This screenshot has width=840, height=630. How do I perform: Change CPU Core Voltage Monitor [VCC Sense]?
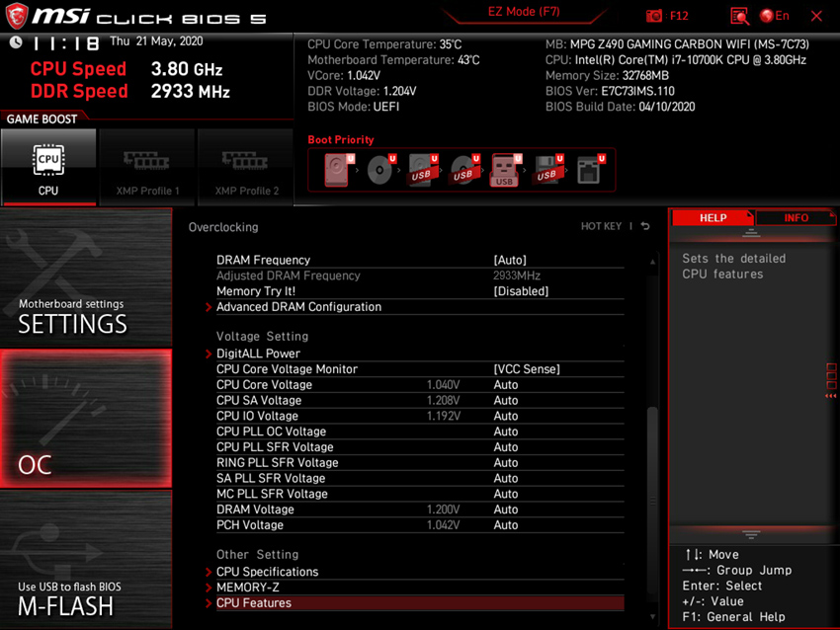(x=527, y=369)
